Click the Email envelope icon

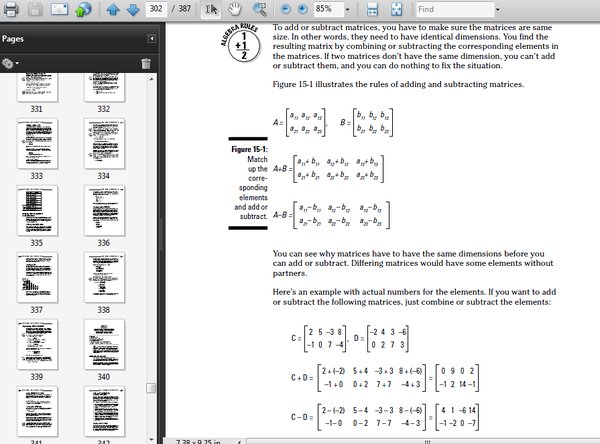(x=59, y=9)
